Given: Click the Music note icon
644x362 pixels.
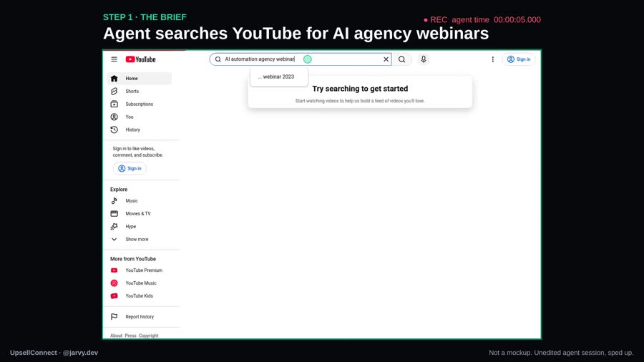Looking at the screenshot, I should point(114,201).
